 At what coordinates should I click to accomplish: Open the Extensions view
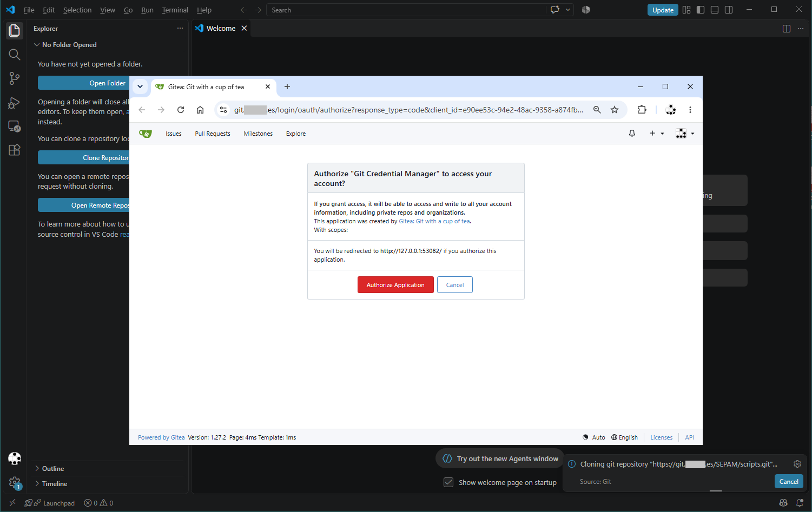(15, 150)
